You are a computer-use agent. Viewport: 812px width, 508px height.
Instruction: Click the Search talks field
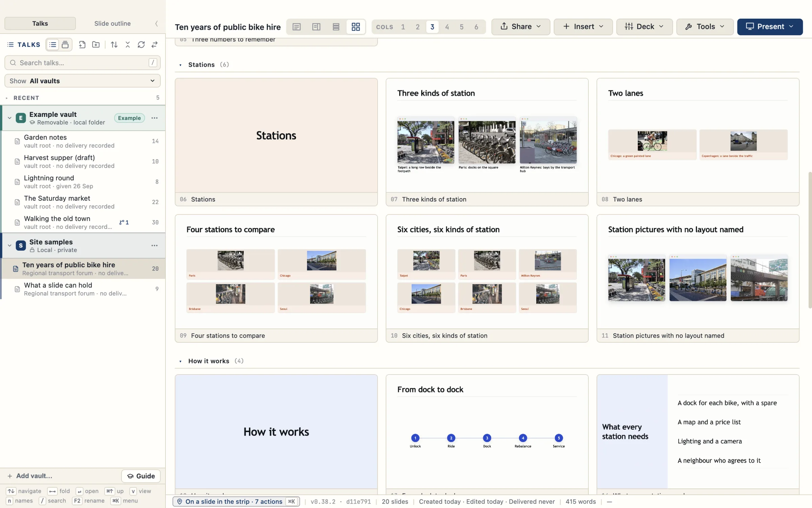pyautogui.click(x=82, y=63)
